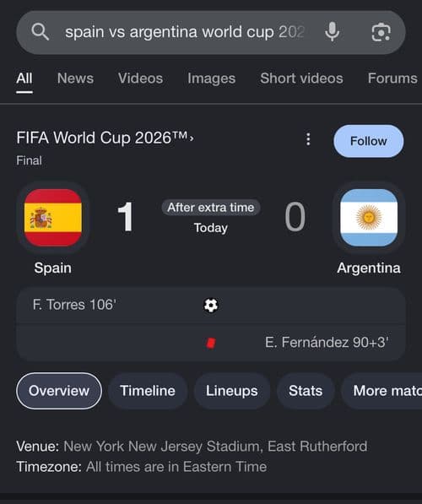Open Google Lens camera search
This screenshot has height=504, width=422.
click(x=381, y=32)
